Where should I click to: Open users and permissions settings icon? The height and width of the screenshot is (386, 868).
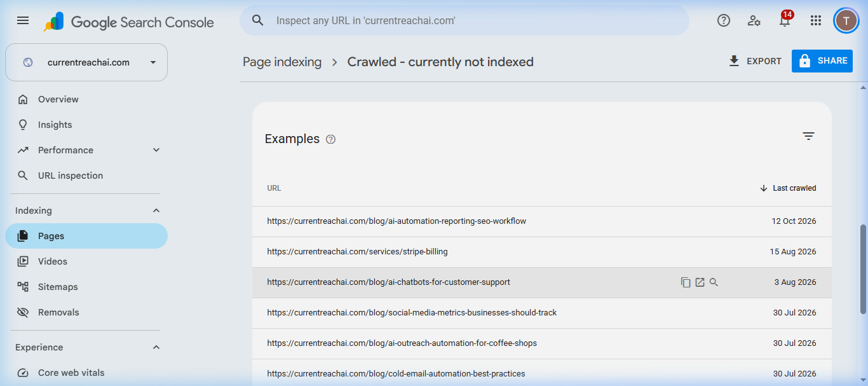(x=754, y=20)
